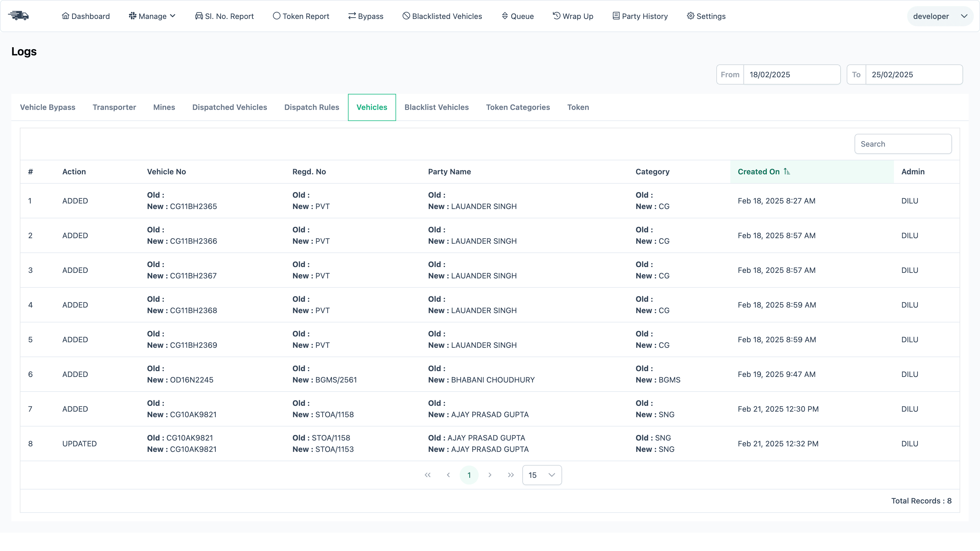Jump to the last page of results

[x=510, y=475]
